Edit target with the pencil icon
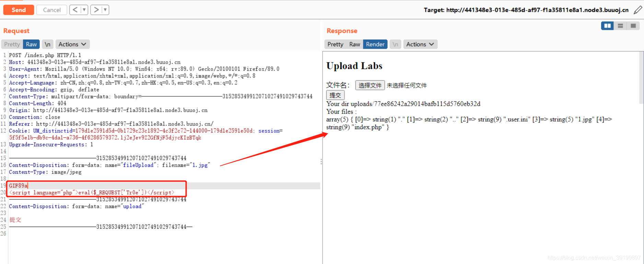Image resolution: width=644 pixels, height=264 pixels. 638,10
